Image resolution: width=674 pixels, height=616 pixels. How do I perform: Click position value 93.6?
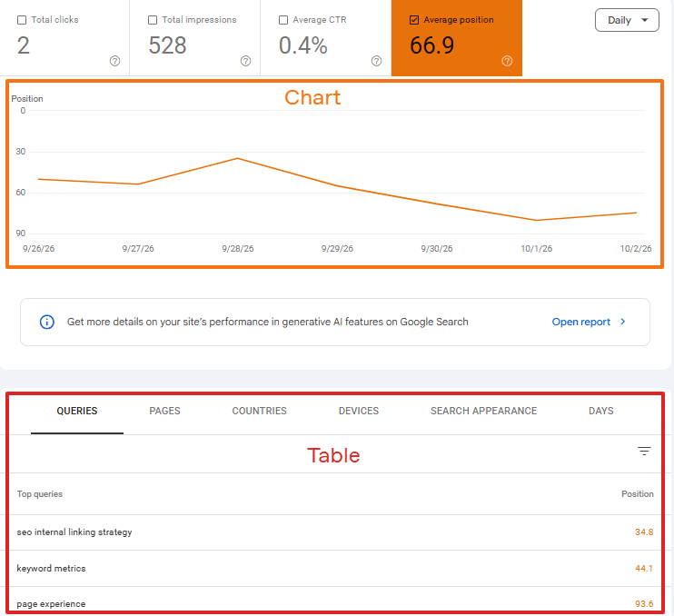coord(644,604)
